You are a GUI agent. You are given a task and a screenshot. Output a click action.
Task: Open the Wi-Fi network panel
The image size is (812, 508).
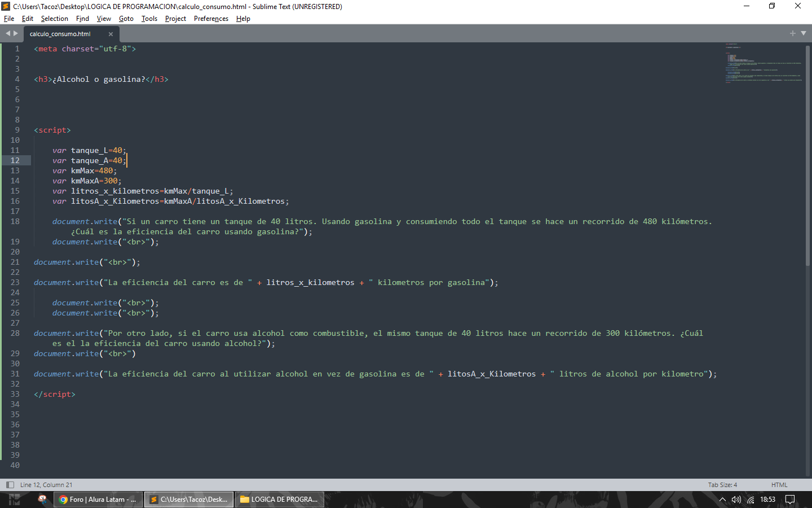pyautogui.click(x=751, y=500)
